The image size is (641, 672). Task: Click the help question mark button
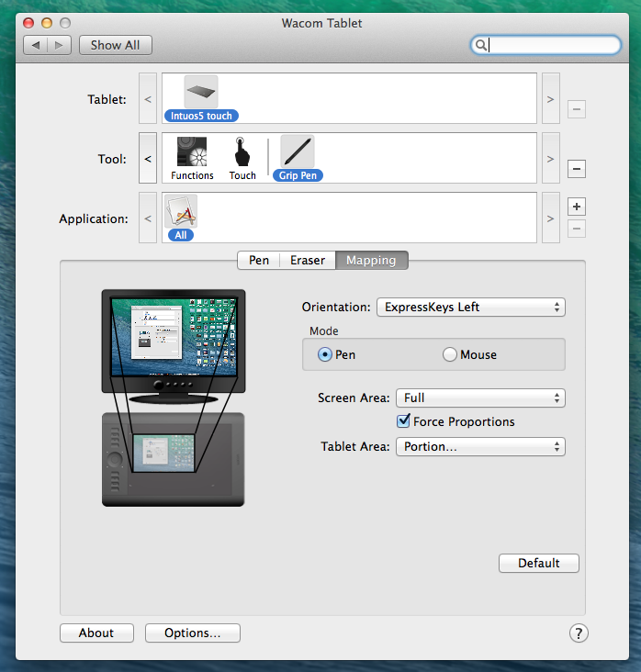pos(579,633)
